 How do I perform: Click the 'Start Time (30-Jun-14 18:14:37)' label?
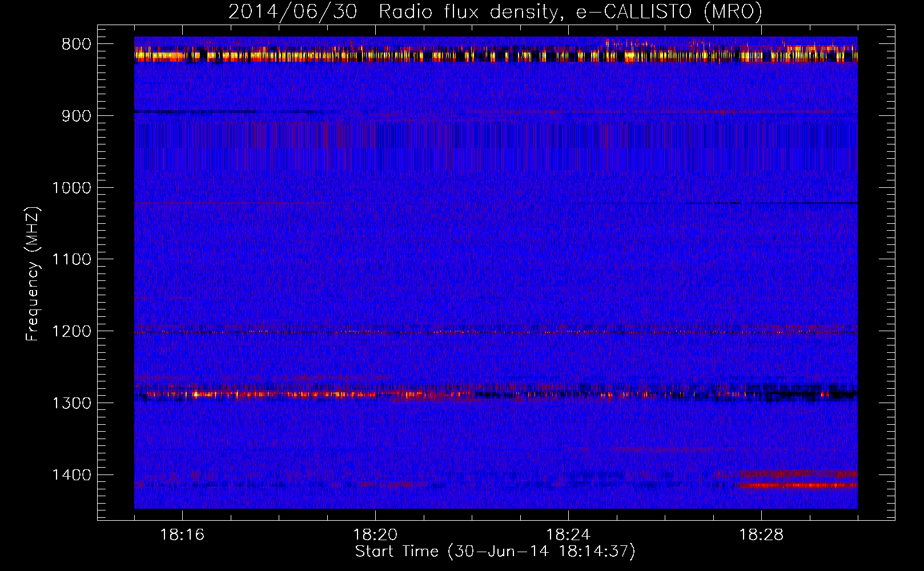495,552
